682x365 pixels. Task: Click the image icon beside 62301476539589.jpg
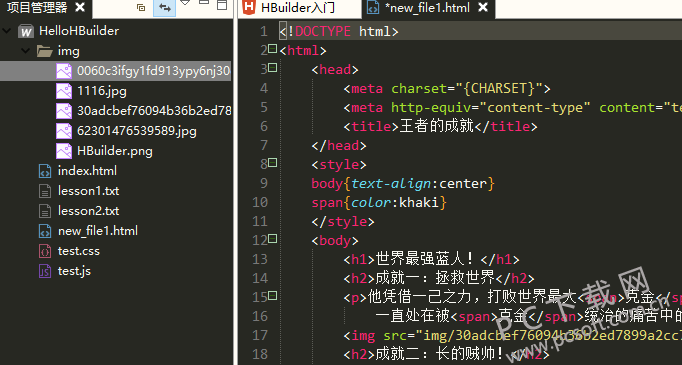click(x=64, y=131)
